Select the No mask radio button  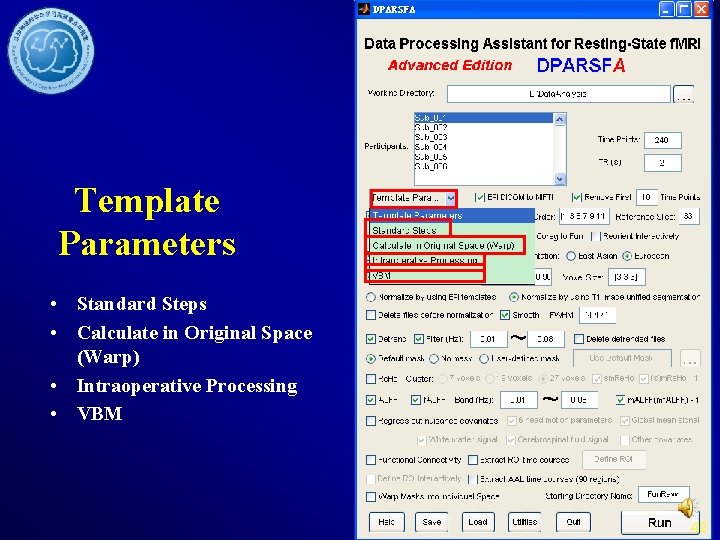434,359
